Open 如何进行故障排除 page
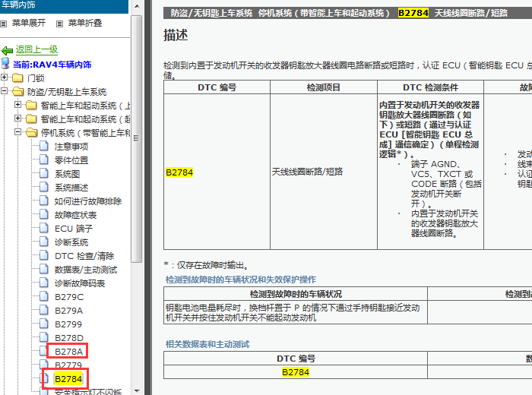The image size is (532, 395). tap(88, 201)
